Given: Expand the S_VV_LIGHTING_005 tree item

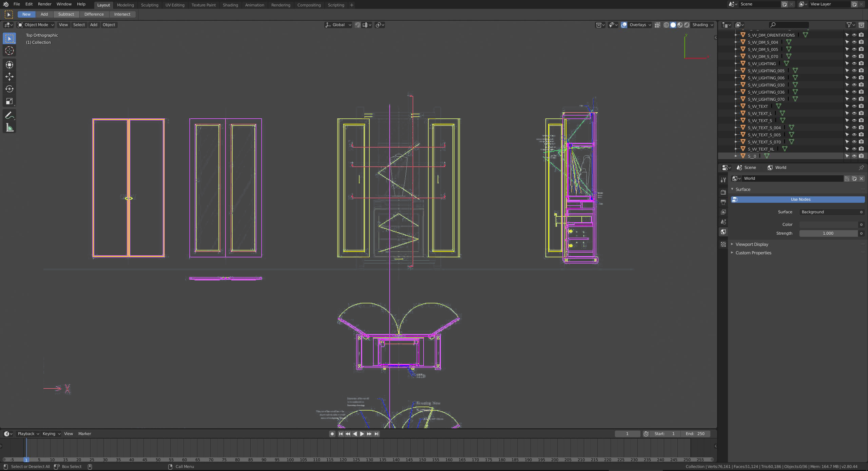Looking at the screenshot, I should (x=736, y=71).
